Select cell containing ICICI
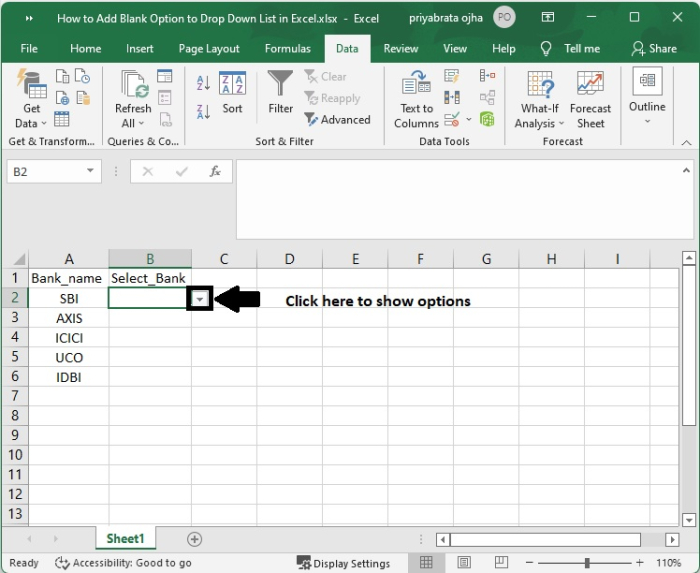 tap(69, 338)
